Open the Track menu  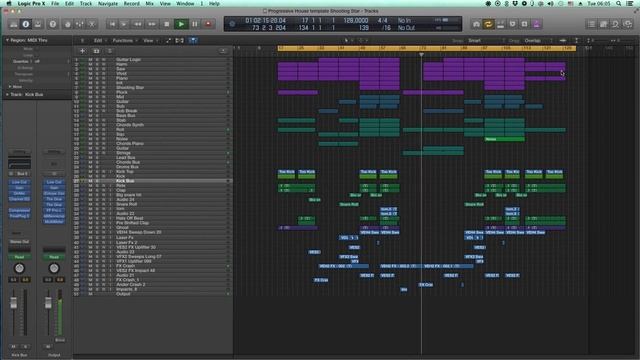pos(86,3)
